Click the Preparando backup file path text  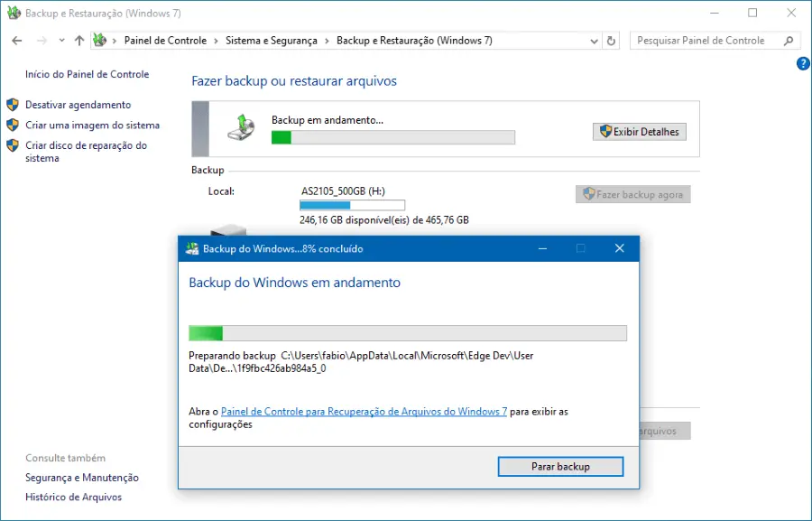[x=361, y=362]
